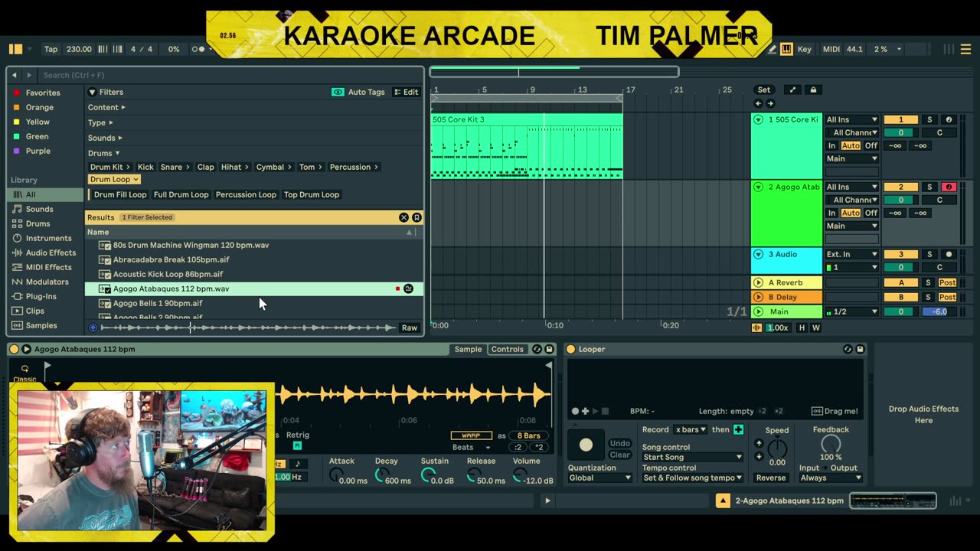
Task: Fold the 2 Agogo Atab track
Action: click(758, 187)
